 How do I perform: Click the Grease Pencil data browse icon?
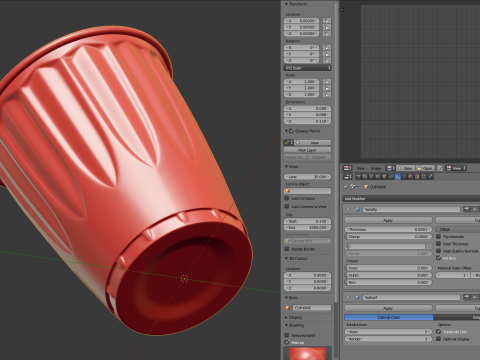click(289, 143)
